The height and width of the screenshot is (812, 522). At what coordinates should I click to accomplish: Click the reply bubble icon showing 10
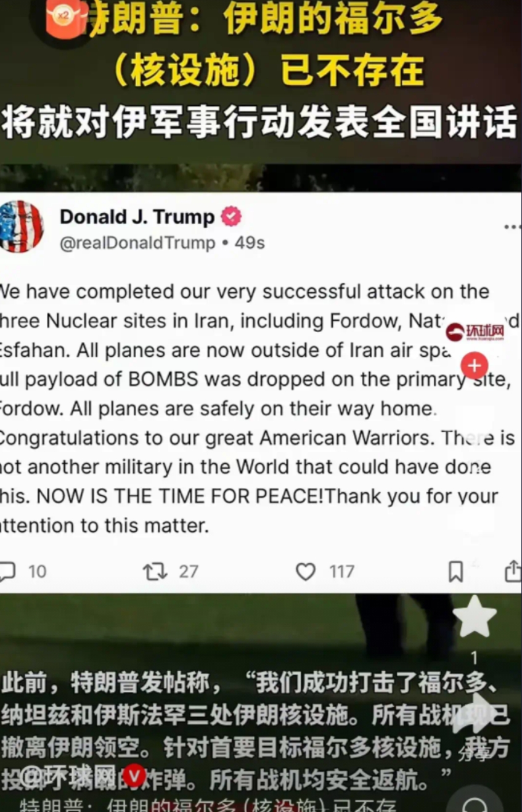(7, 571)
